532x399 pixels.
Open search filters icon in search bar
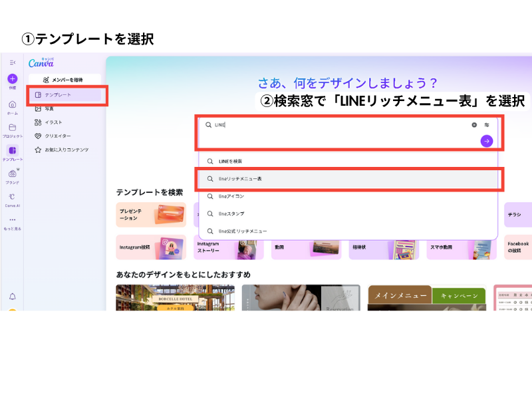(x=487, y=124)
